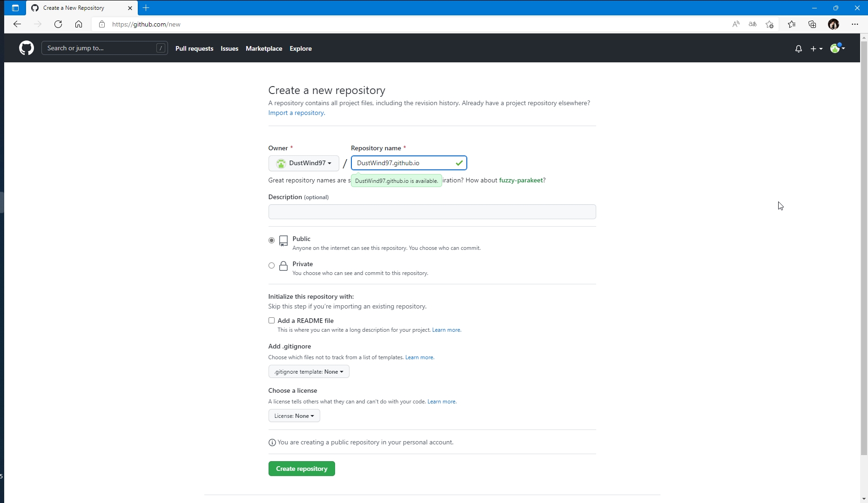Viewport: 868px width, 503px height.
Task: Use the fuzzy-parakeet name suggestion
Action: pyautogui.click(x=521, y=180)
